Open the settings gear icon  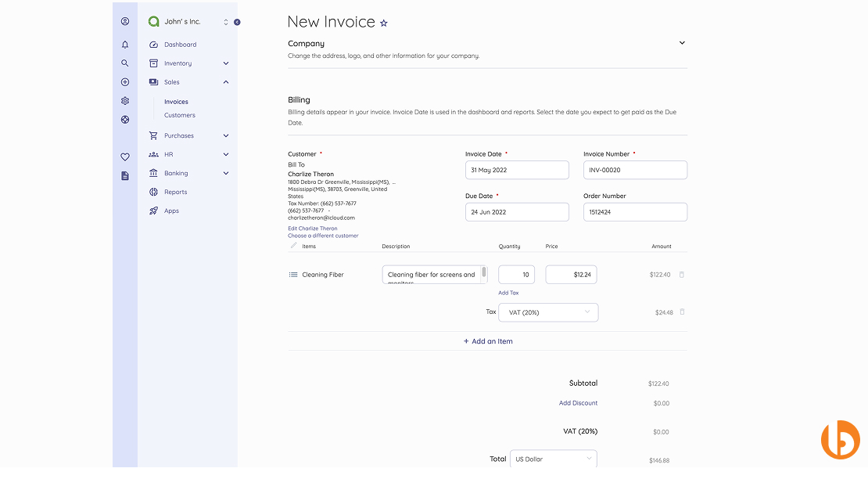tap(125, 101)
